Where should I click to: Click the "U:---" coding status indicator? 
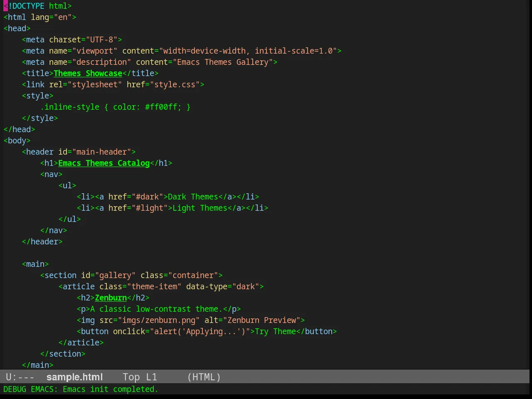click(20, 377)
